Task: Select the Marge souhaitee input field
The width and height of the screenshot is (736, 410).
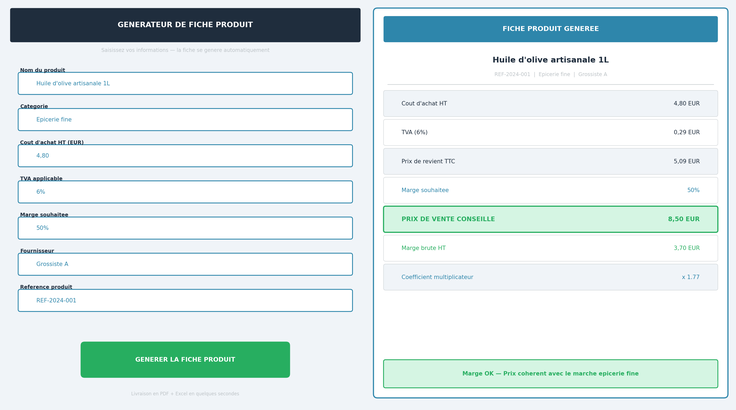Action: click(x=185, y=228)
